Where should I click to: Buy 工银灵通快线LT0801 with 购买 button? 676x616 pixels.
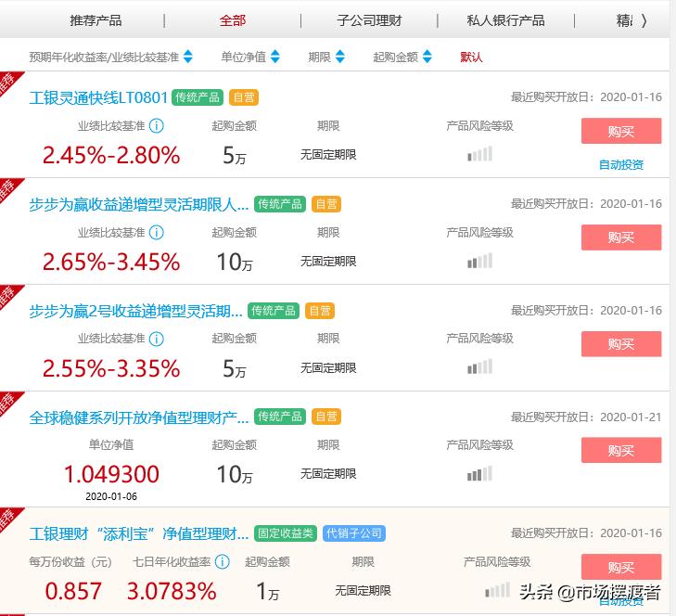pos(620,131)
